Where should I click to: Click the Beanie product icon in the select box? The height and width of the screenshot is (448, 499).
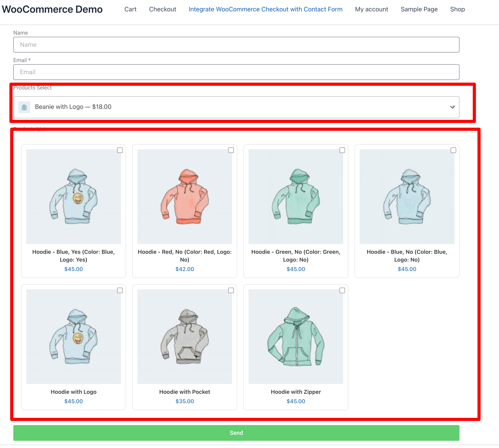tap(24, 107)
